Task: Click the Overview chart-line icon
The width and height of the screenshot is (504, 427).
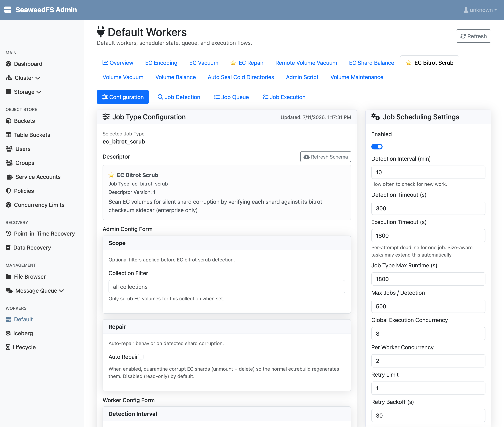Action: pos(105,63)
